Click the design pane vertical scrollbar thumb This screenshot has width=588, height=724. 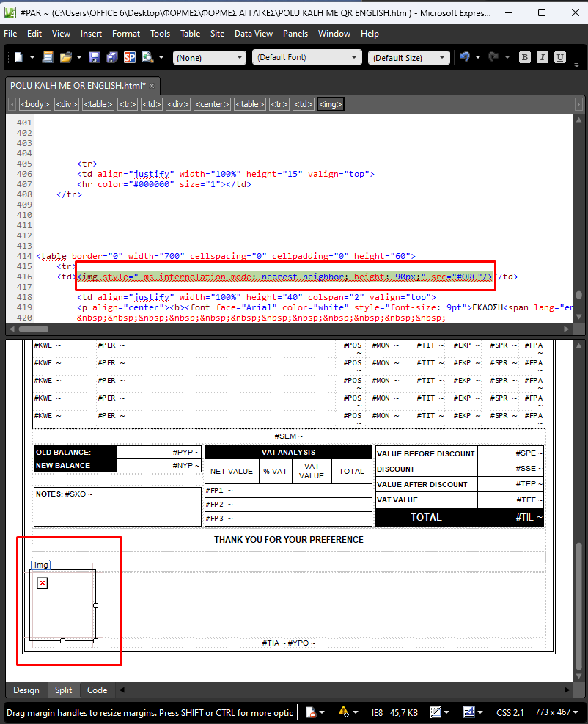pos(578,606)
